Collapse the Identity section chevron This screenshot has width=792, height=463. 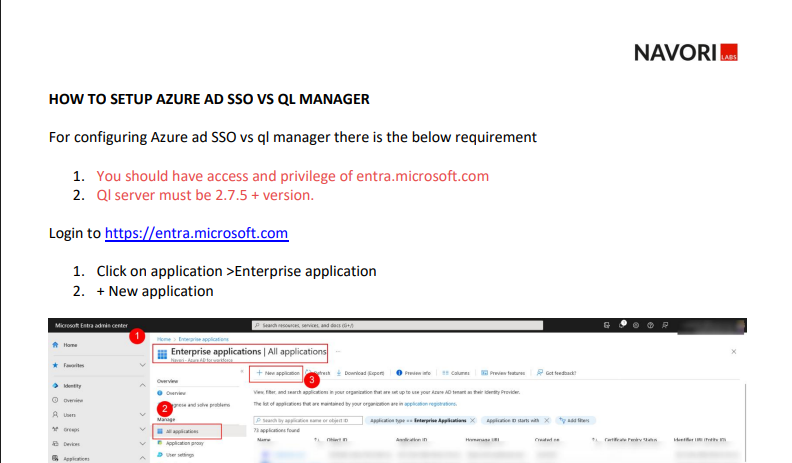click(142, 385)
